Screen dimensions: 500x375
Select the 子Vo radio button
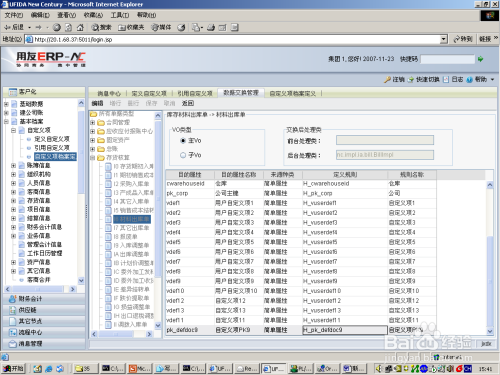coord(183,155)
